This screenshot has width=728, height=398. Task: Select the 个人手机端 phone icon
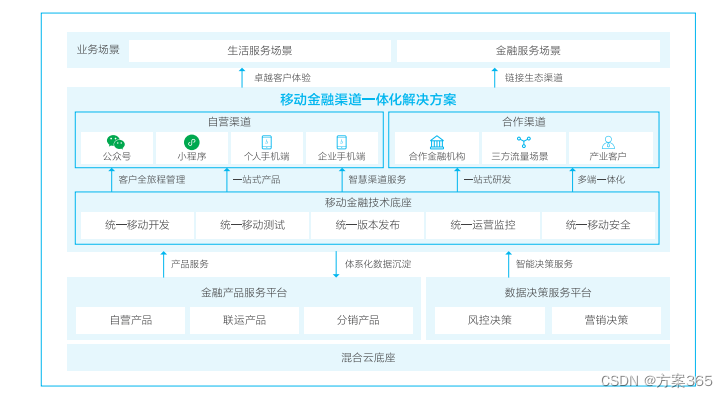[266, 142]
